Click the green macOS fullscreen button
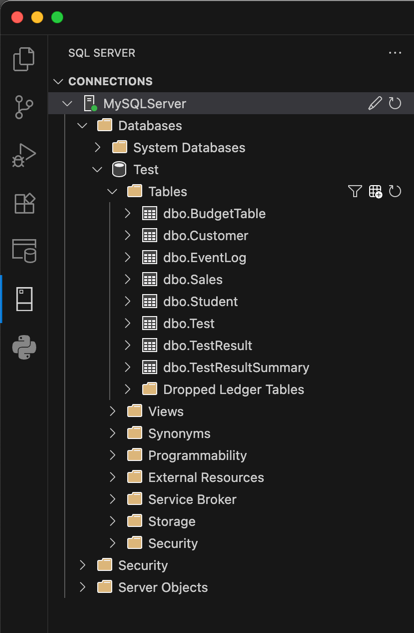Image resolution: width=414 pixels, height=633 pixels. pyautogui.click(x=57, y=17)
